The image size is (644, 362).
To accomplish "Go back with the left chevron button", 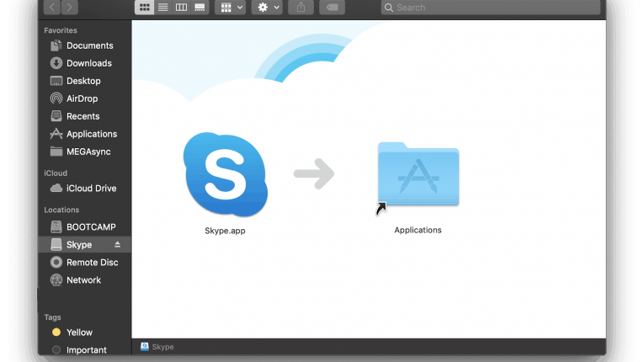I will pos(51,8).
